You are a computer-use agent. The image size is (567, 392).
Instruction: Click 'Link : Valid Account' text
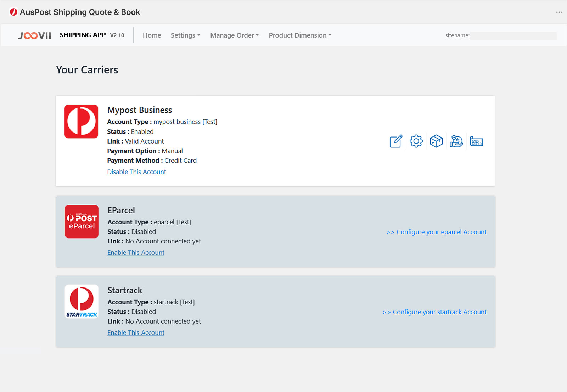click(136, 141)
